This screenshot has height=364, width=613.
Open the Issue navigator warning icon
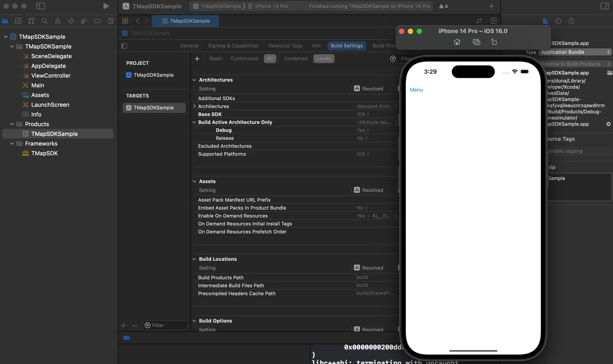[58, 21]
